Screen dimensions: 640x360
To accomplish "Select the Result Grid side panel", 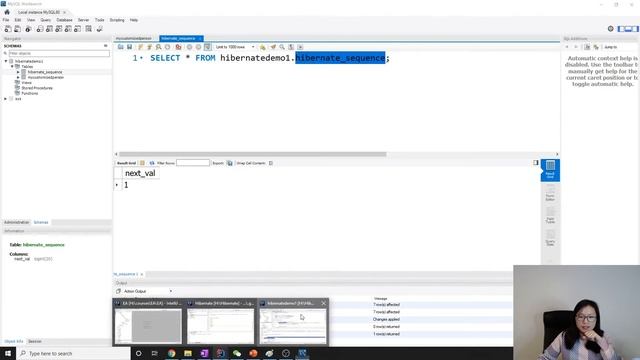I will pyautogui.click(x=550, y=170).
